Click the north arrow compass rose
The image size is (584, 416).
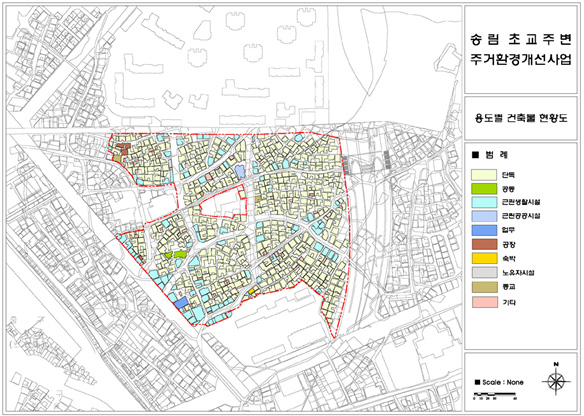tap(555, 380)
